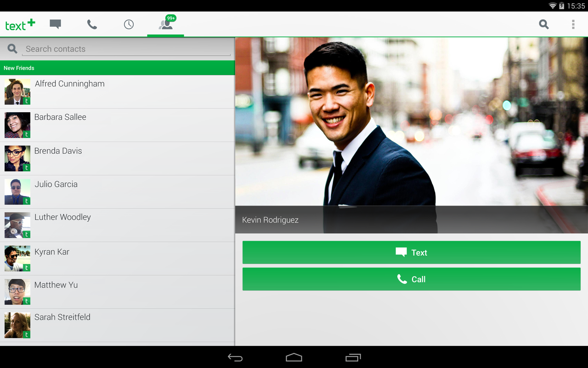Tap Alfred Cunningham's avatar
Viewport: 588px width, 368px height.
click(x=17, y=92)
